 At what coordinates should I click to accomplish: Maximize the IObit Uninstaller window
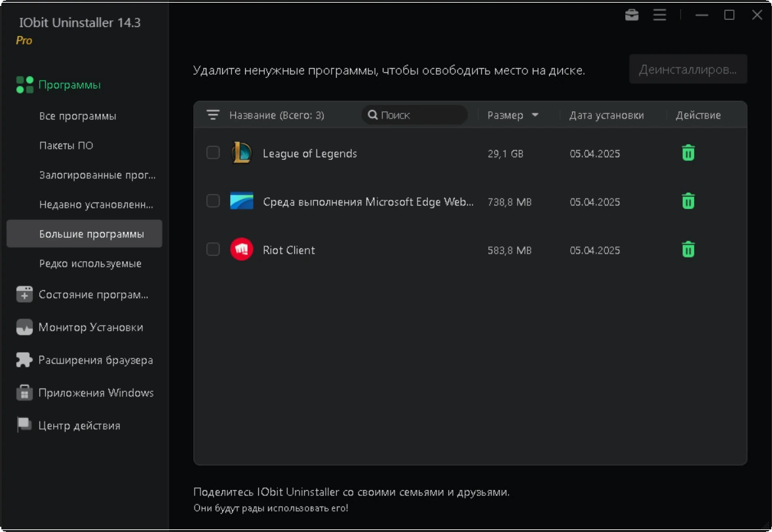[x=729, y=15]
